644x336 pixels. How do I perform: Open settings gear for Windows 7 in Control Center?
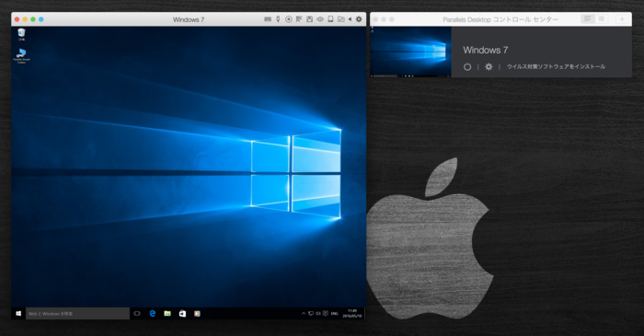tap(489, 66)
